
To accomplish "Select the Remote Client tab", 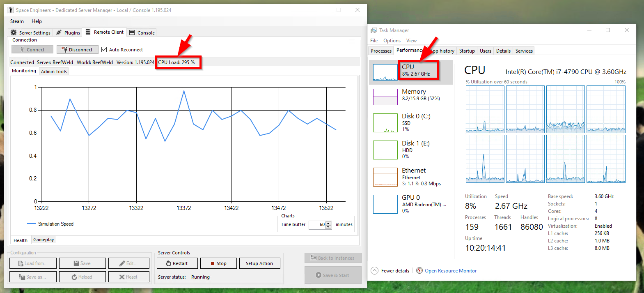I will click(105, 32).
